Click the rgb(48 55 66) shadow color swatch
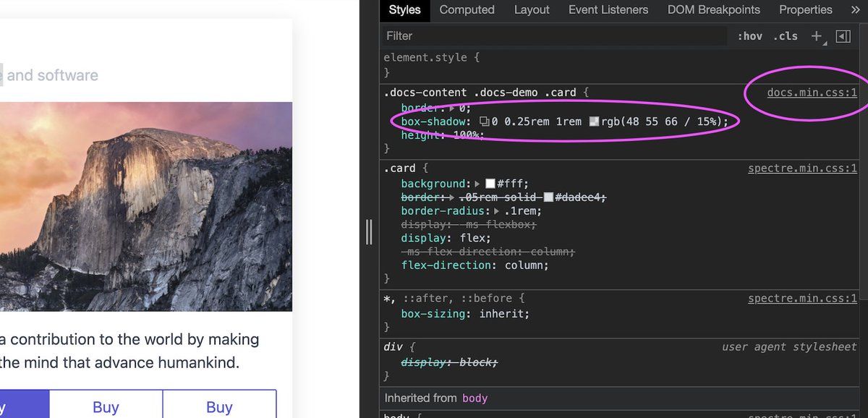Image resolution: width=868 pixels, height=418 pixels. [596, 121]
